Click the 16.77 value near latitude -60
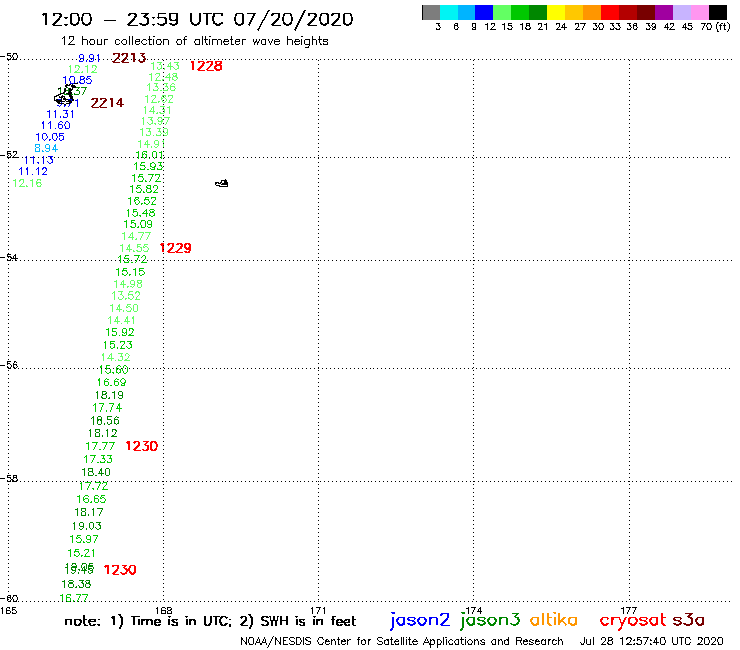 pos(74,598)
